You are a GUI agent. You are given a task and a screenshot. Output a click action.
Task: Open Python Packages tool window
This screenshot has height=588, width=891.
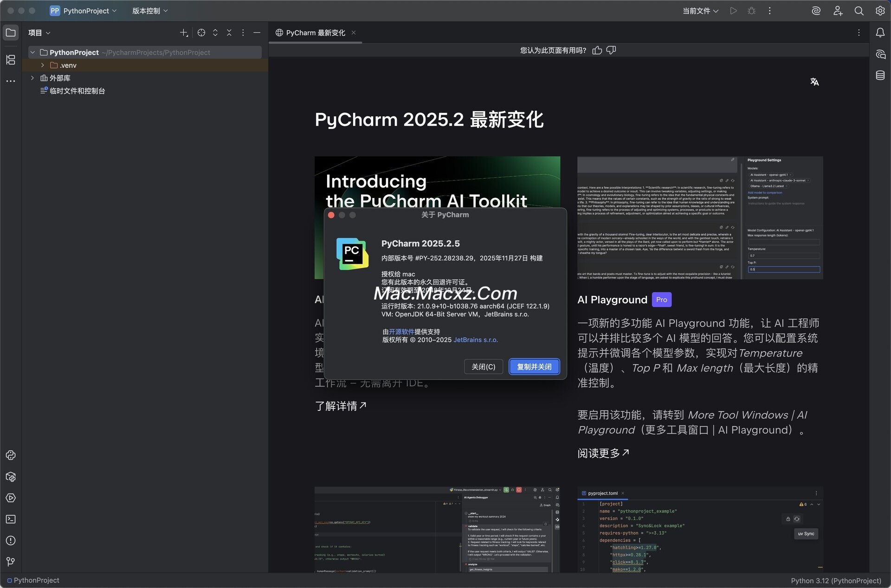11,477
